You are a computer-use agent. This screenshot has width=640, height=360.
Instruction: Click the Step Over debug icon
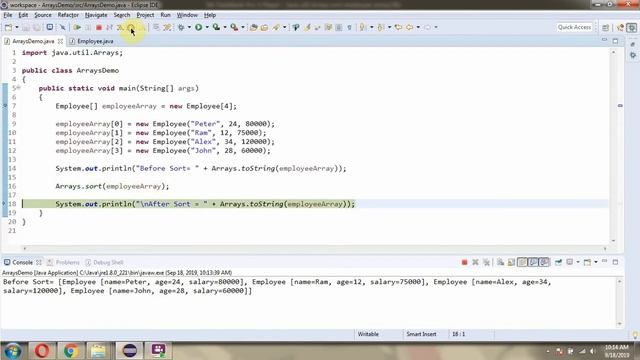(x=131, y=27)
